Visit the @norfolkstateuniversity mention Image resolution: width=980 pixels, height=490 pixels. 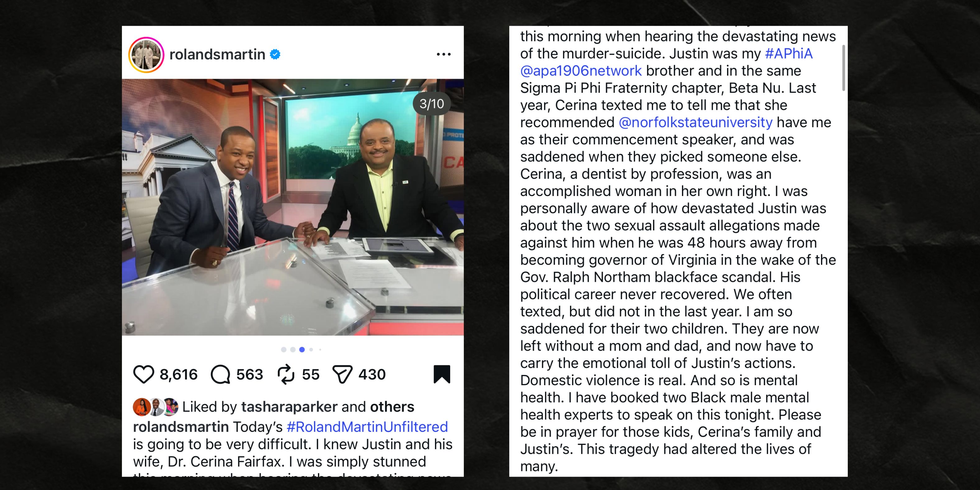coord(695,123)
